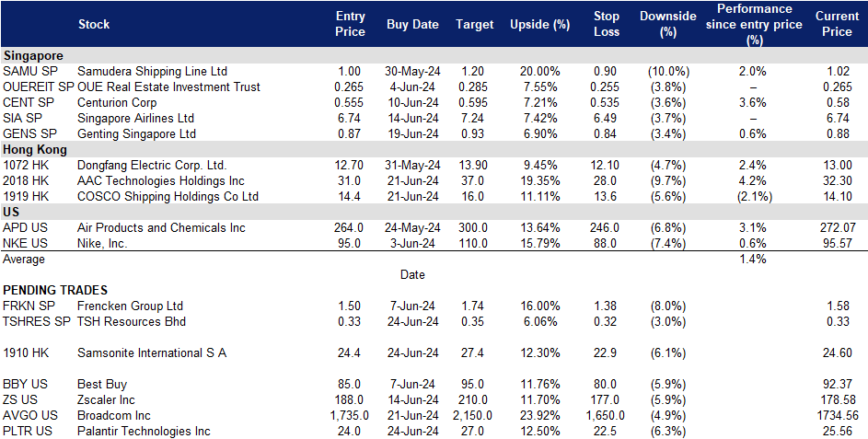Select the Buy Date column header
Viewport: 868px width, 439px height.
(412, 25)
